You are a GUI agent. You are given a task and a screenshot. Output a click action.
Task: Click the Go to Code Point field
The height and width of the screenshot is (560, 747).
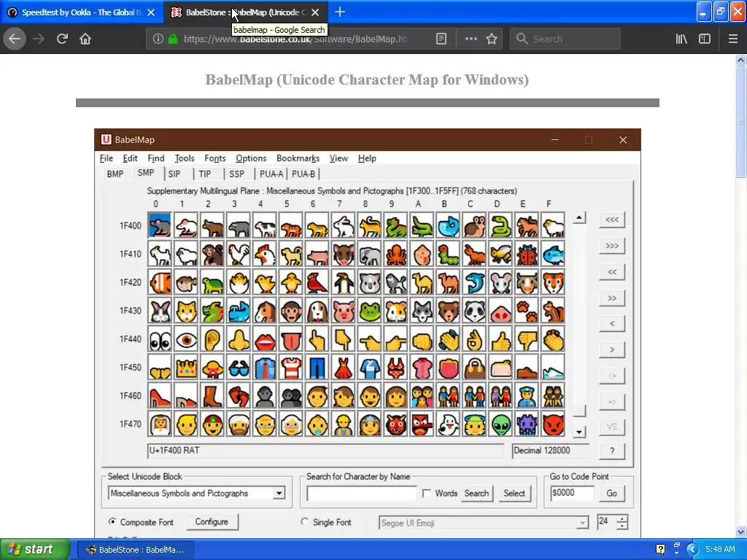point(572,494)
